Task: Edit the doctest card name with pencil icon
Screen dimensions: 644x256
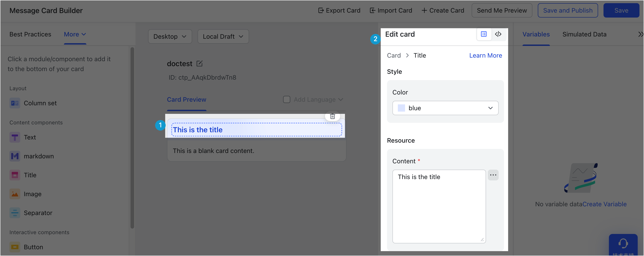Action: [x=200, y=63]
